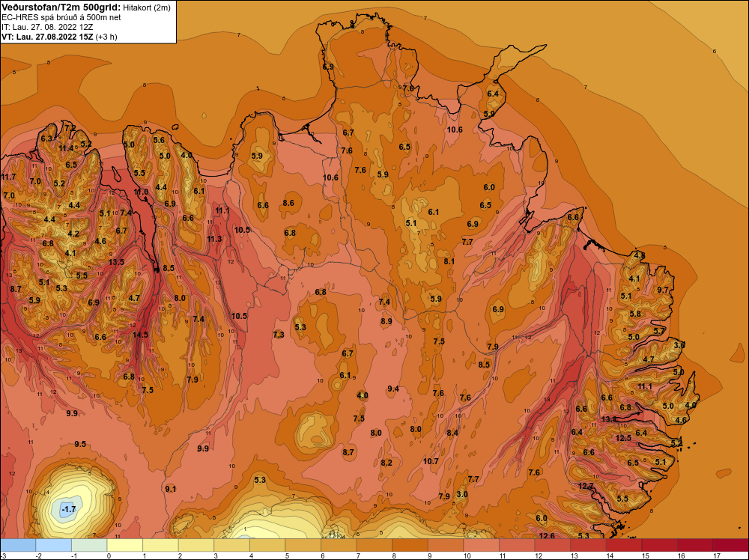Click the 11.4 temperature value
This screenshot has width=749, height=560.
click(x=67, y=148)
